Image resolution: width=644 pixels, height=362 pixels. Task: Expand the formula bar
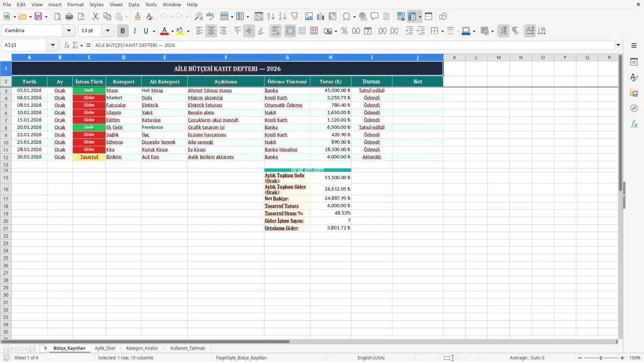(x=618, y=46)
